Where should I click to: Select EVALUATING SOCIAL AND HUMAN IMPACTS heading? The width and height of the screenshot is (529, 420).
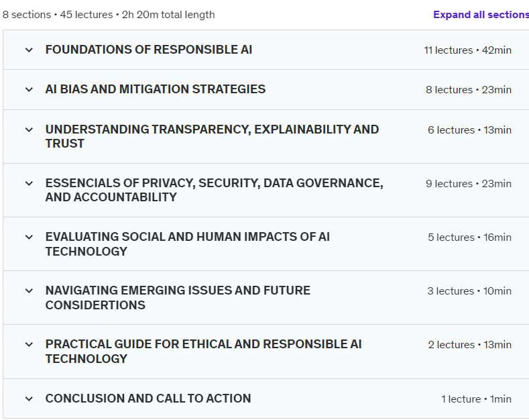pos(188,244)
